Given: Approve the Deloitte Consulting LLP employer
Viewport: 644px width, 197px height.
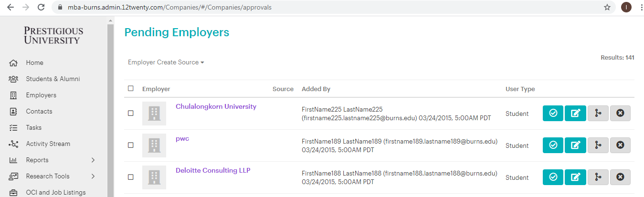Looking at the screenshot, I should [553, 177].
